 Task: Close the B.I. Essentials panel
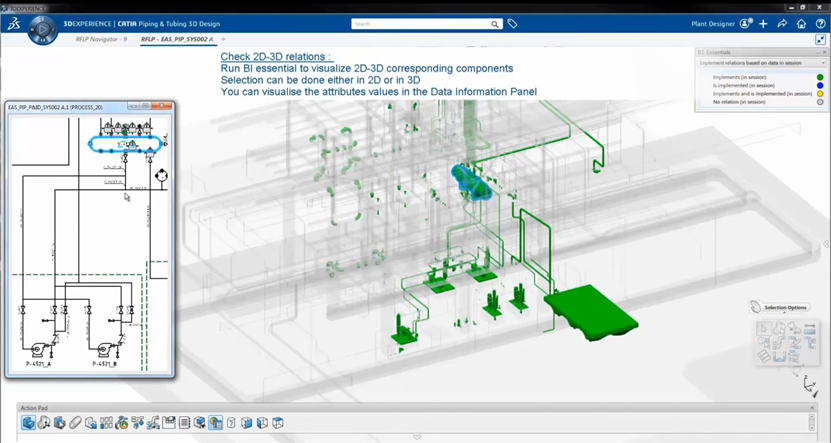(824, 52)
